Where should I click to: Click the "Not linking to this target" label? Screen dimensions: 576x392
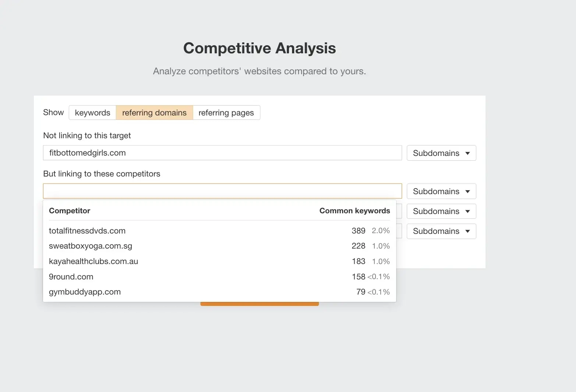coord(87,135)
